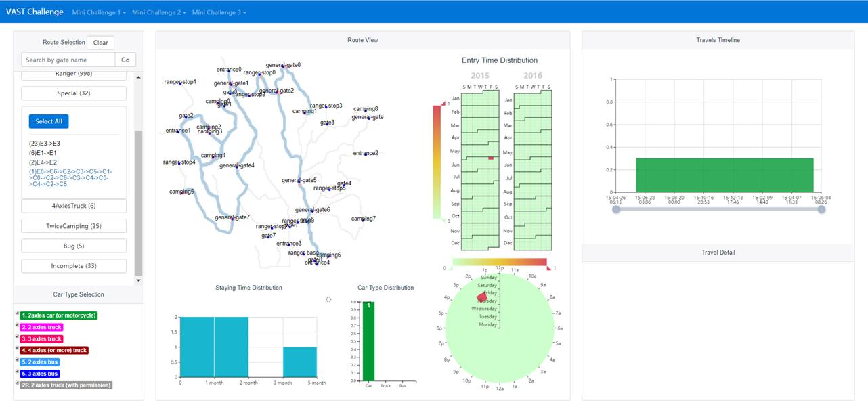Click the red cell in 2015 May calendar
The image size is (868, 415).
point(490,158)
